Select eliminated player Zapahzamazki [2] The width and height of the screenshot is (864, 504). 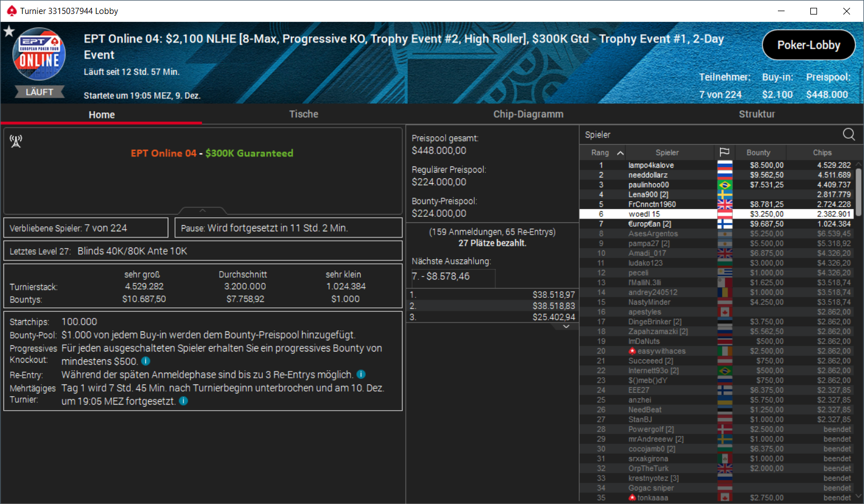tap(717, 331)
